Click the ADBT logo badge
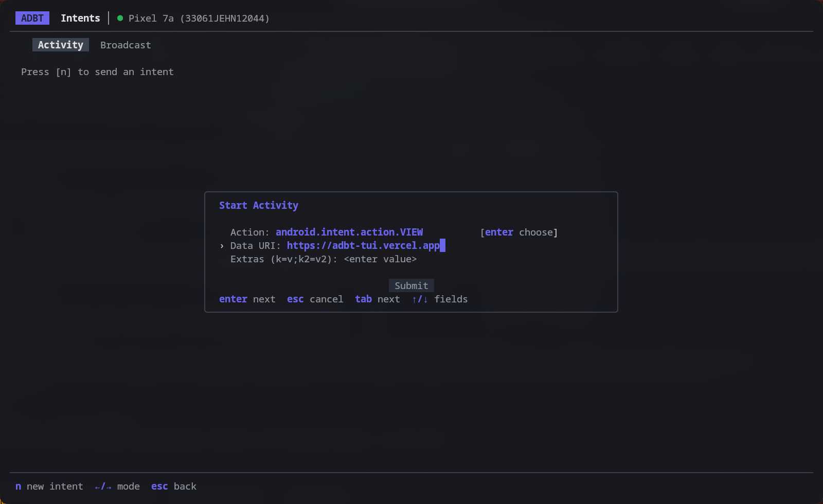 pos(32,18)
